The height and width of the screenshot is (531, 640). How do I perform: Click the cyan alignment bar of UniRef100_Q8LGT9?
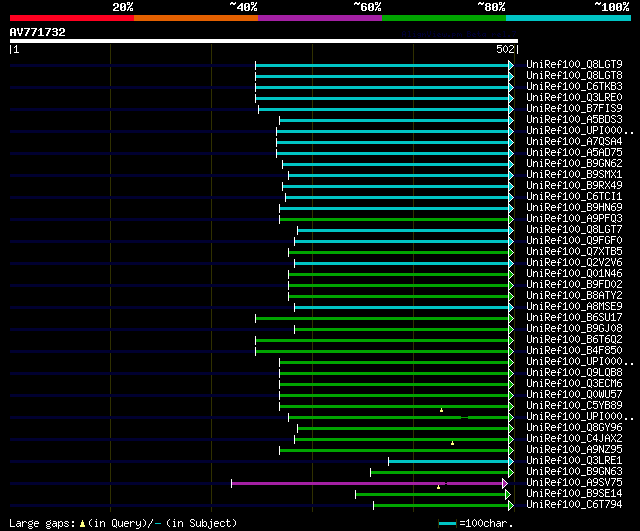click(382, 65)
